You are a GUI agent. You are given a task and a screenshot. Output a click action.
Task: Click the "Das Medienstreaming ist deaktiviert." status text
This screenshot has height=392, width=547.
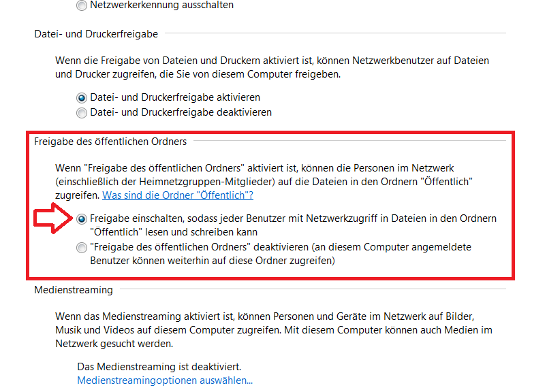[x=159, y=367]
